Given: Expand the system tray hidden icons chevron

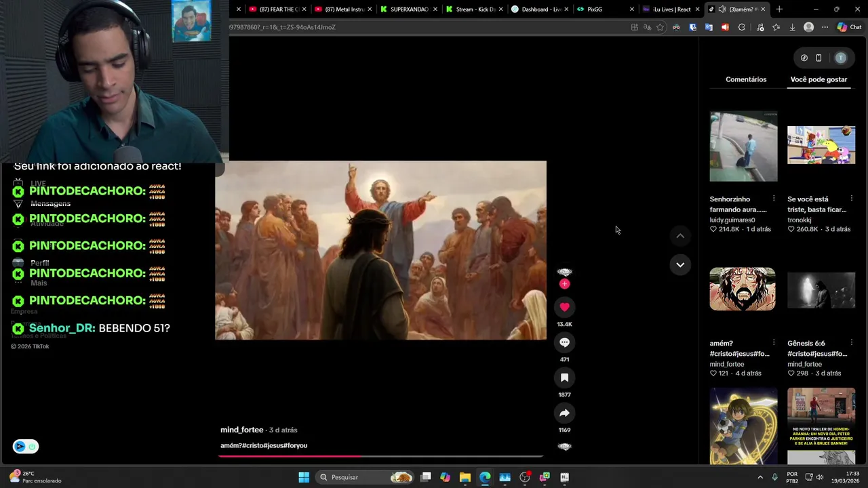Looking at the screenshot, I should pyautogui.click(x=759, y=477).
